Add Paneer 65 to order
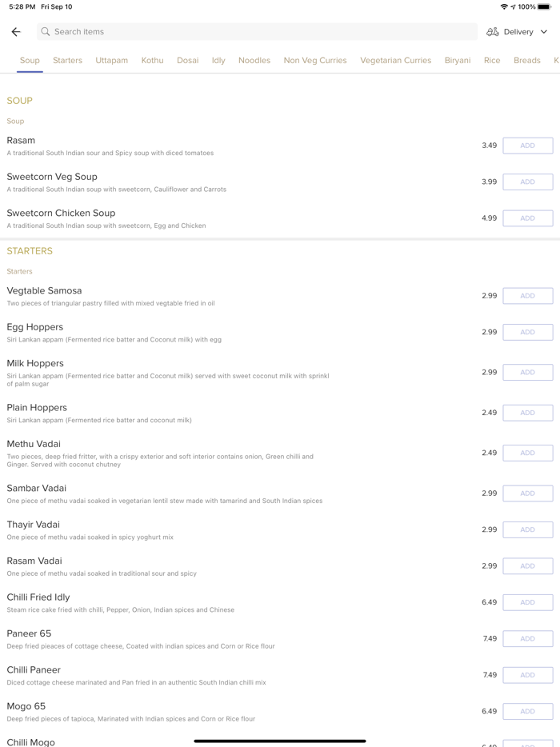 [527, 639]
